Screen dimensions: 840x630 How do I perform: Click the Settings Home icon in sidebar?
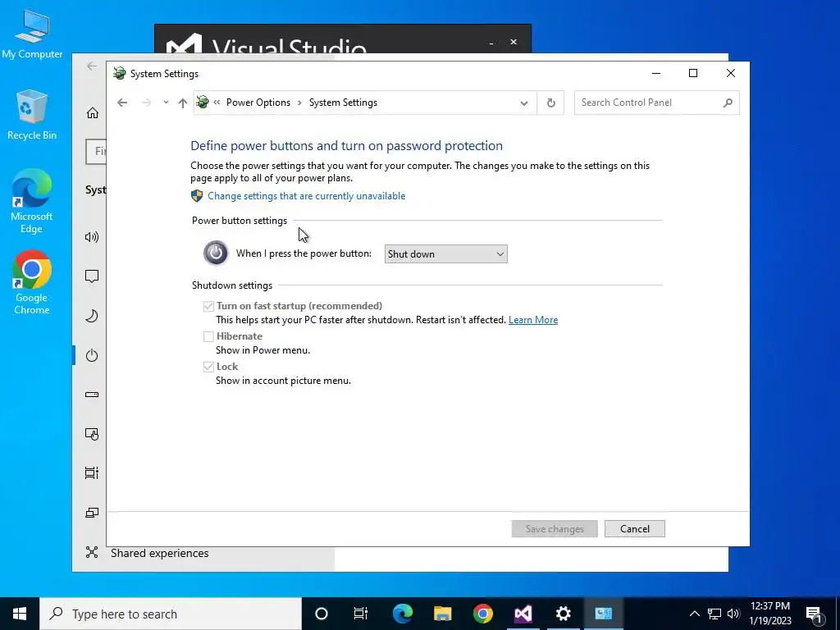(92, 112)
